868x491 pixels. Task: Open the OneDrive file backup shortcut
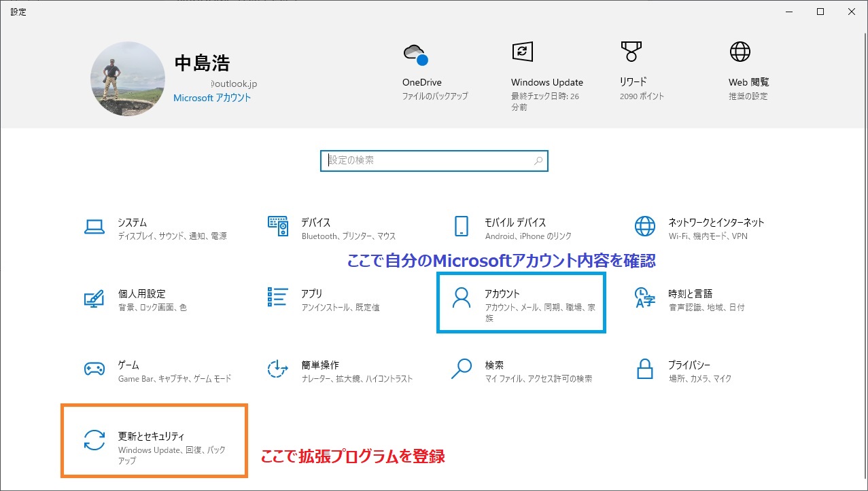[415, 54]
